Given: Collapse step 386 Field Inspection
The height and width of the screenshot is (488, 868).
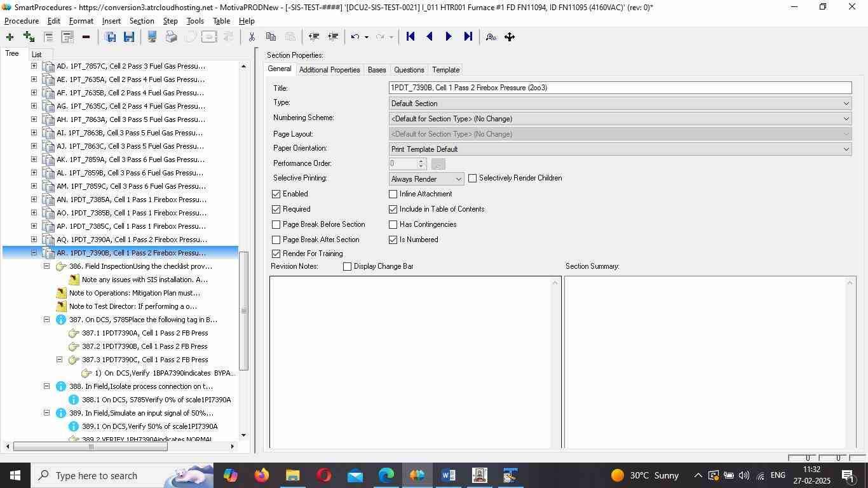Looking at the screenshot, I should pyautogui.click(x=46, y=266).
